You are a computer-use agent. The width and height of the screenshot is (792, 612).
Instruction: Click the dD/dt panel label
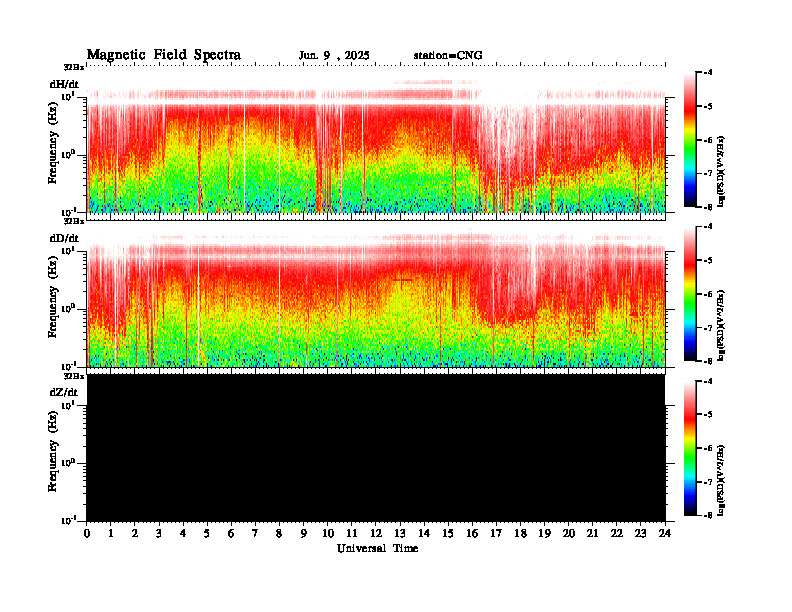click(x=64, y=238)
